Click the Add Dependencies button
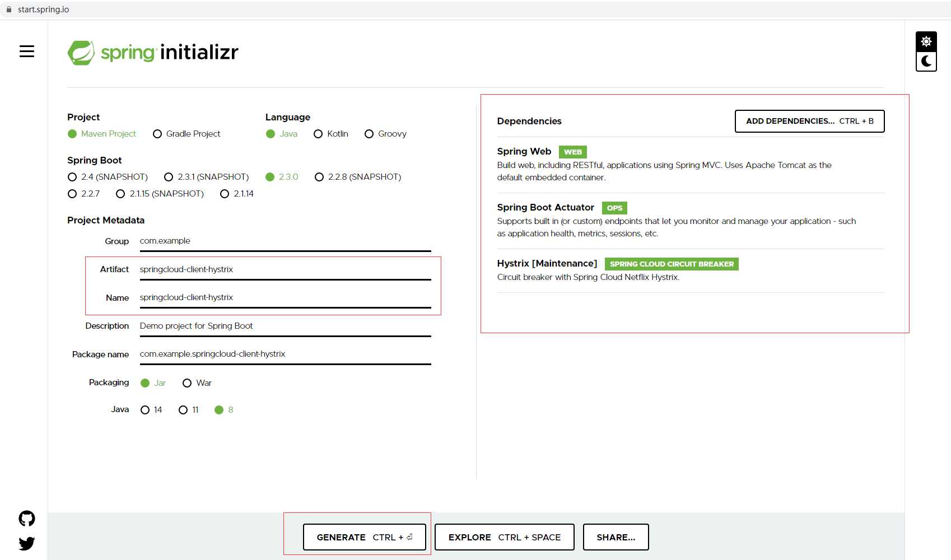 click(809, 121)
